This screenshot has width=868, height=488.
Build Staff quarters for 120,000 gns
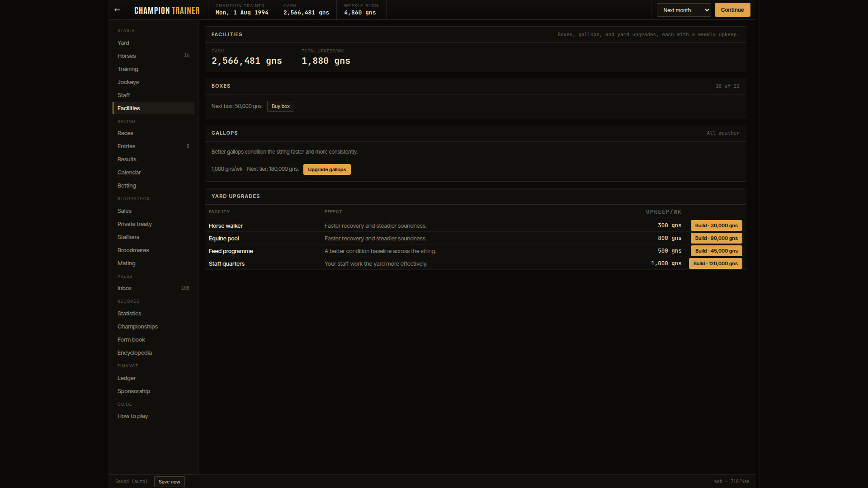(715, 263)
